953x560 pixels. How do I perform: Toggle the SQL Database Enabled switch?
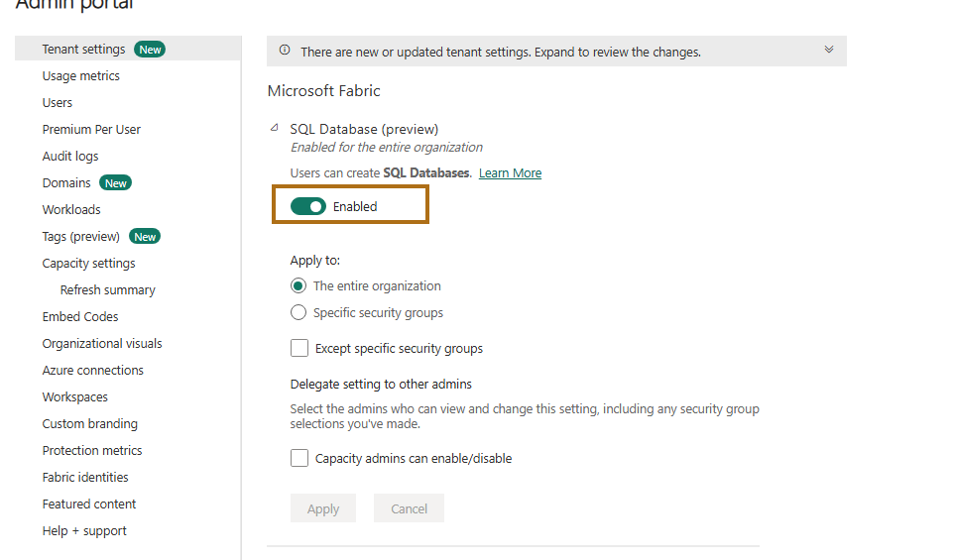pyautogui.click(x=308, y=206)
